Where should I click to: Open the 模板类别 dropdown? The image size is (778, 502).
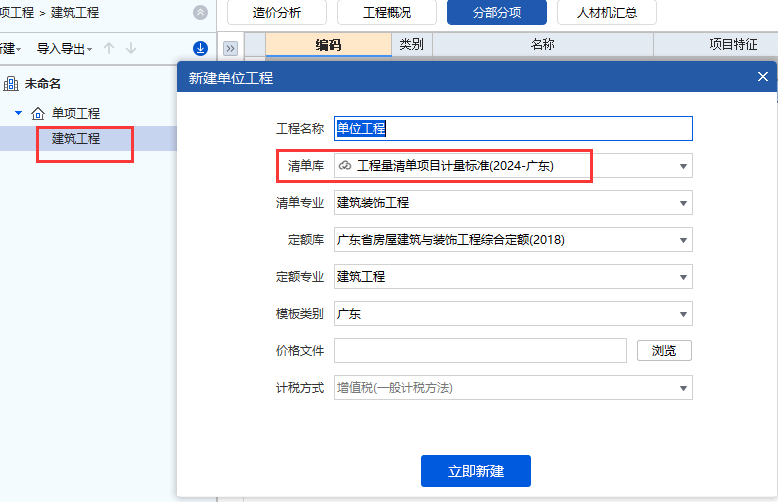[683, 314]
